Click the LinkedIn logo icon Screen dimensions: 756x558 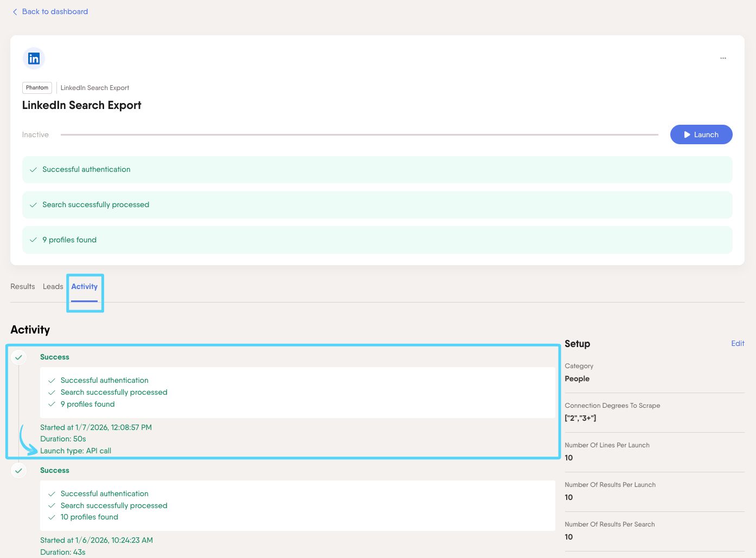click(x=34, y=59)
